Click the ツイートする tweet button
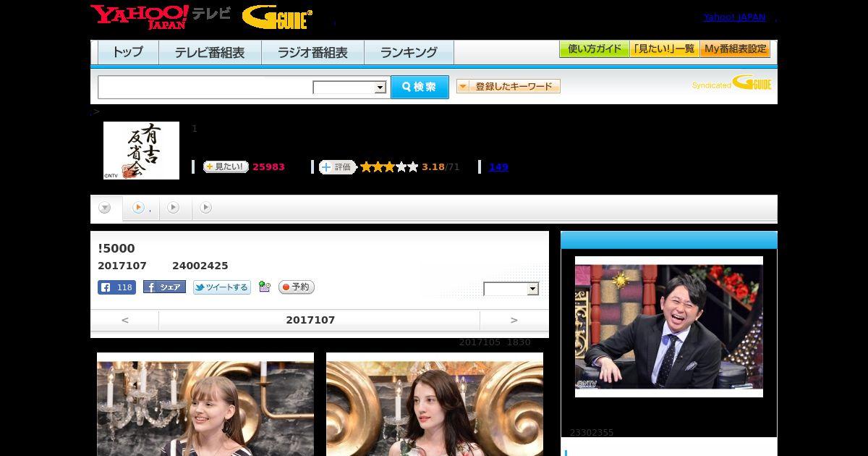 click(x=221, y=287)
